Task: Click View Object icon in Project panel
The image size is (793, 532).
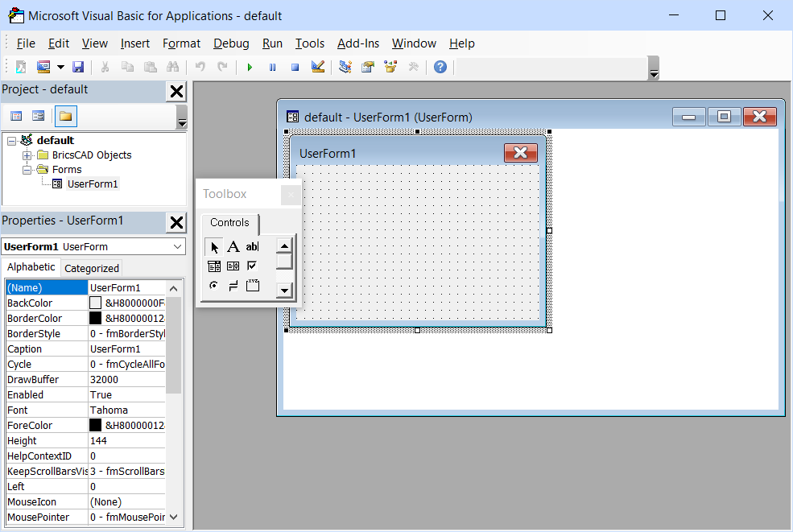Action: [x=38, y=117]
